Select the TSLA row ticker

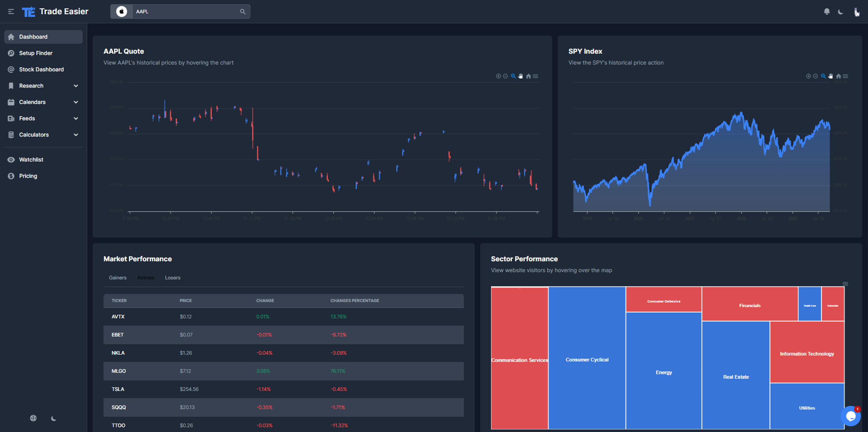pos(118,389)
